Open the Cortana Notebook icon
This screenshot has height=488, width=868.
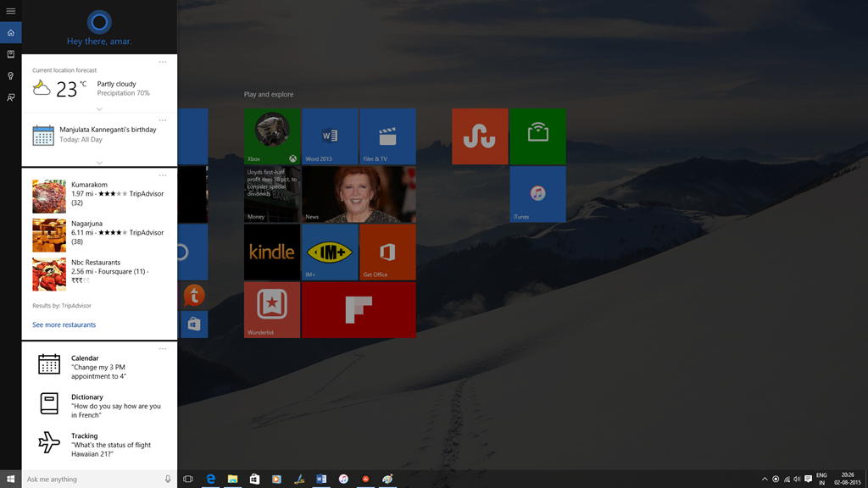(x=10, y=54)
